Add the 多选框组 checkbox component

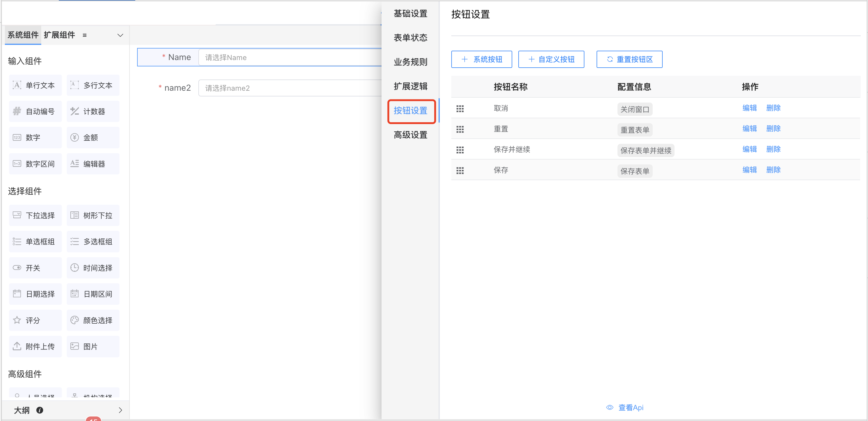point(93,241)
